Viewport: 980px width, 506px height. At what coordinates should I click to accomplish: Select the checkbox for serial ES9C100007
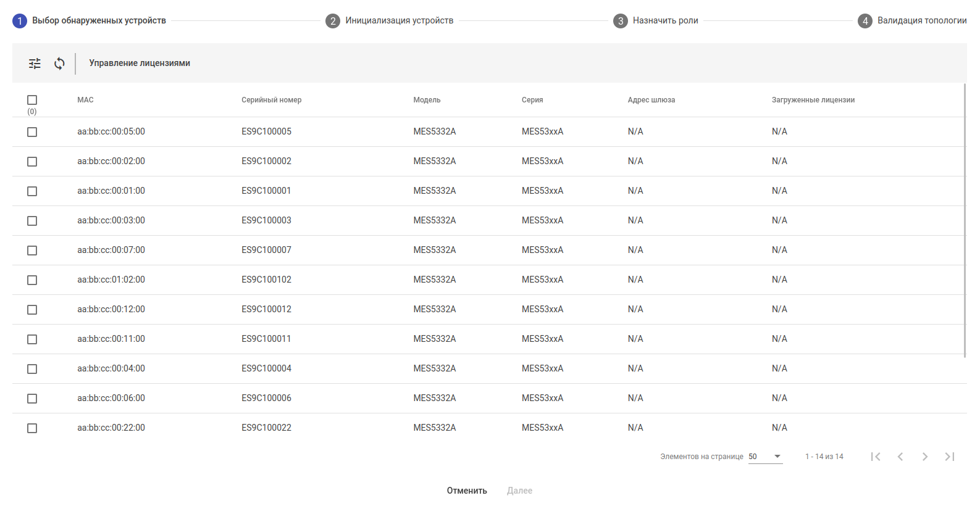32,251
